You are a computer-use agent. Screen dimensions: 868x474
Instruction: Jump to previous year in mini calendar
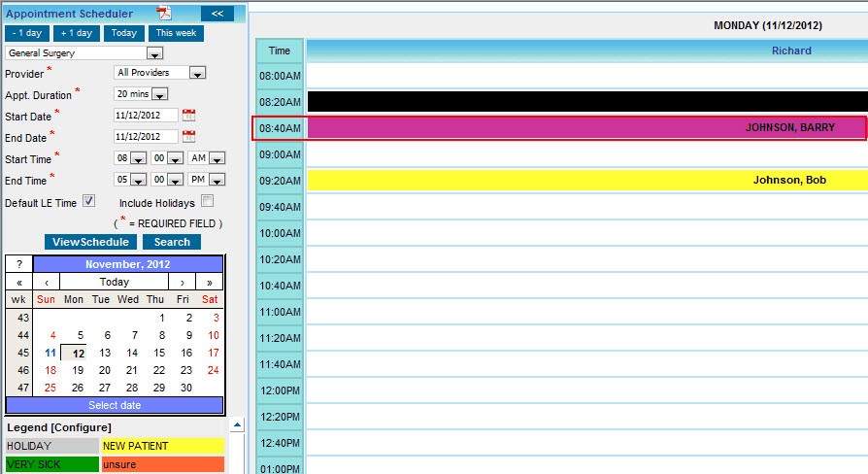point(19,282)
